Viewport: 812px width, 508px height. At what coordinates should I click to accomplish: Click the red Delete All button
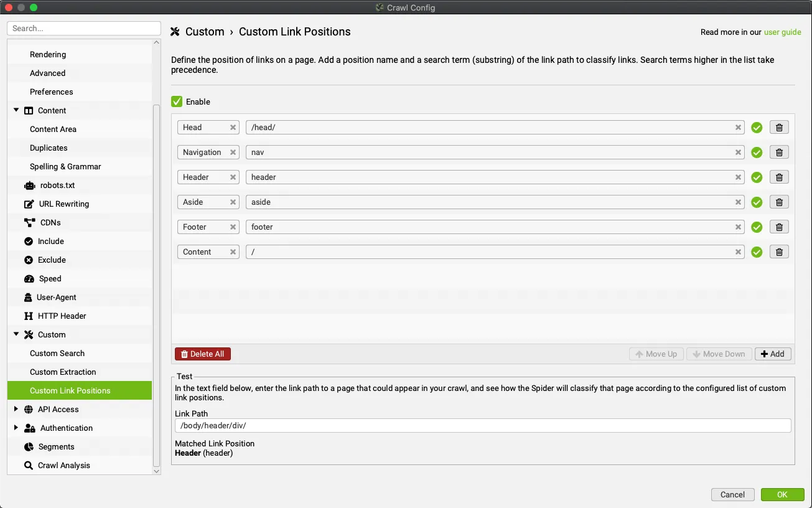[203, 354]
